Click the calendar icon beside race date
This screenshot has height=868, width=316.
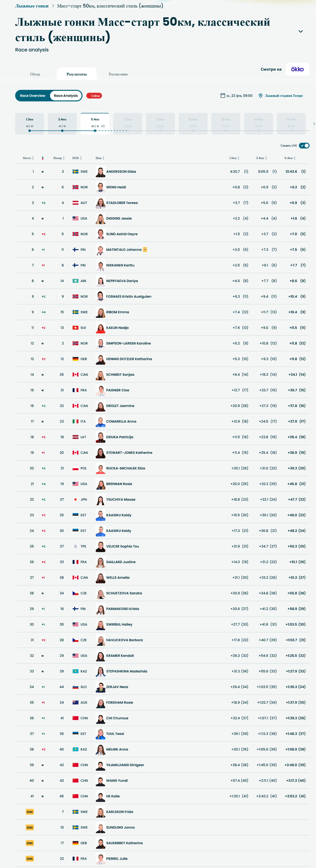pos(223,96)
